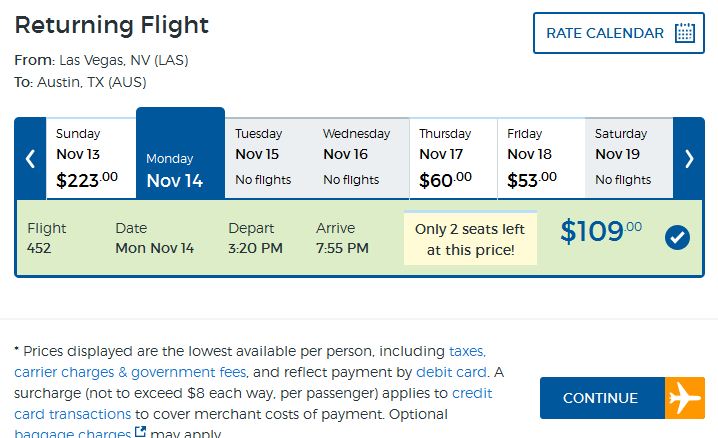Select the Tuesday Nov 15 tab
718x438 pixels.
269,158
